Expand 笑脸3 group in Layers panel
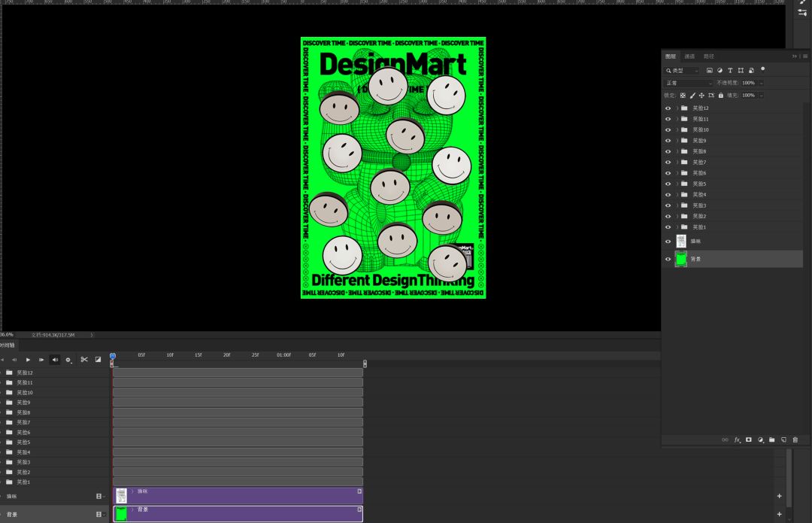Screen dimensions: 812x523 click(x=677, y=205)
